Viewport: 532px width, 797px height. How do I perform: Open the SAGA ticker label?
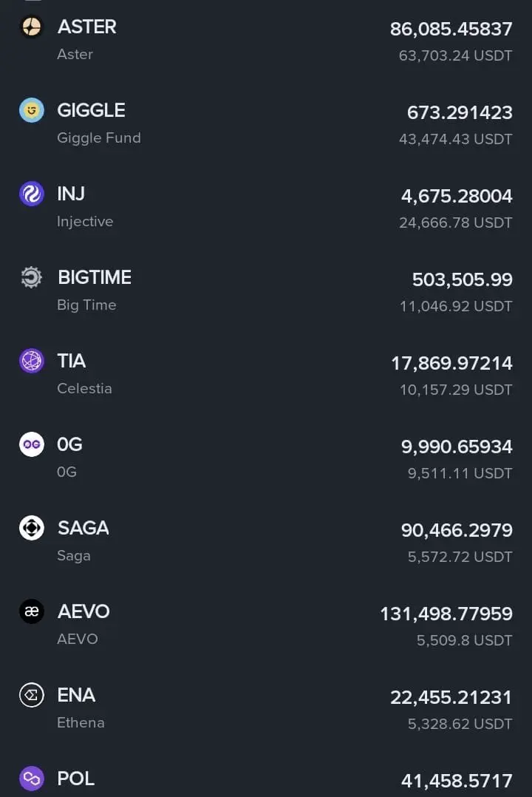click(x=83, y=528)
